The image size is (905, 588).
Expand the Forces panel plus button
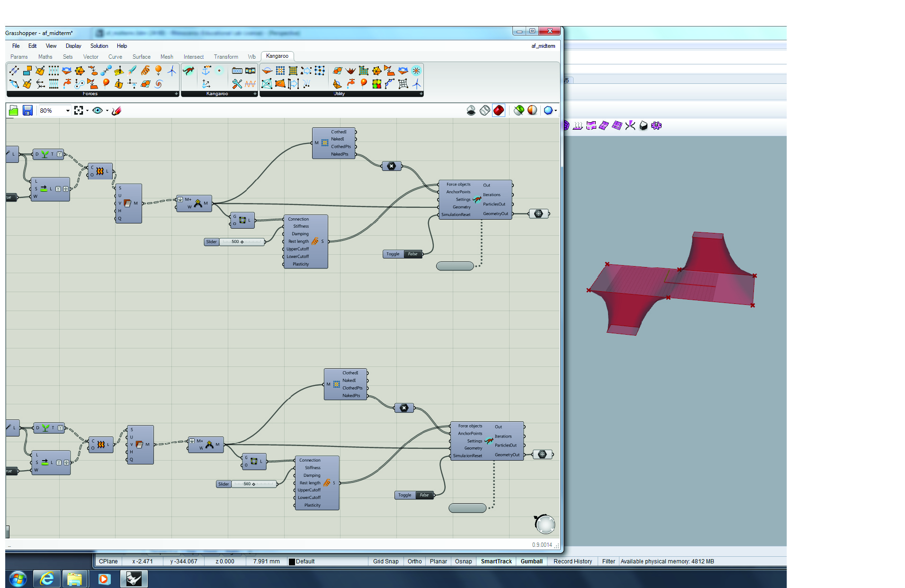(176, 94)
